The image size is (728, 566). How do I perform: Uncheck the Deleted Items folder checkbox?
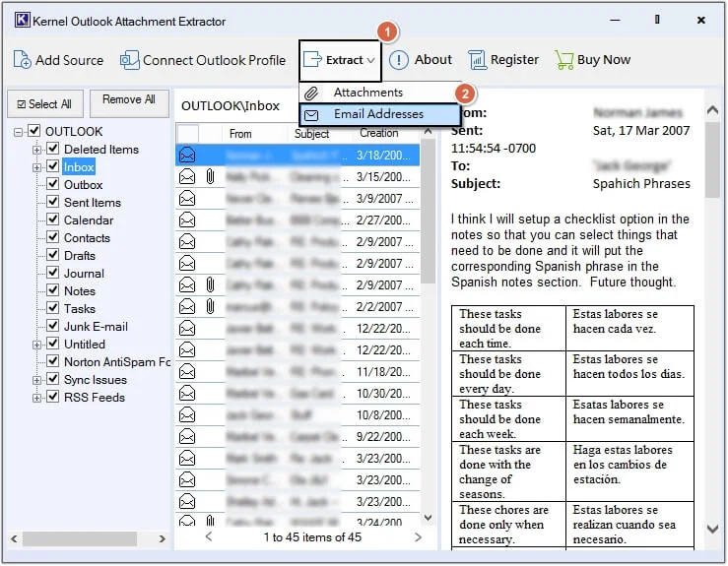(x=53, y=149)
